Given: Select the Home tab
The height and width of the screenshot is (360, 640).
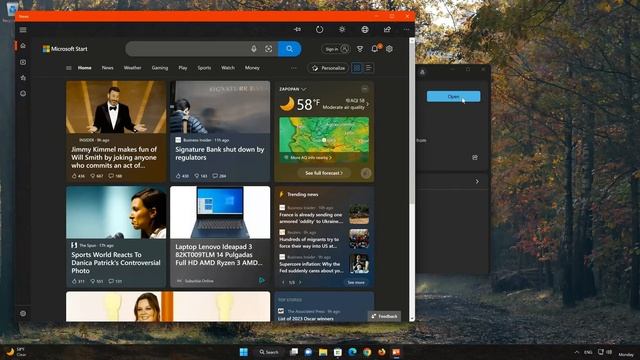Looking at the screenshot, I should [84, 68].
